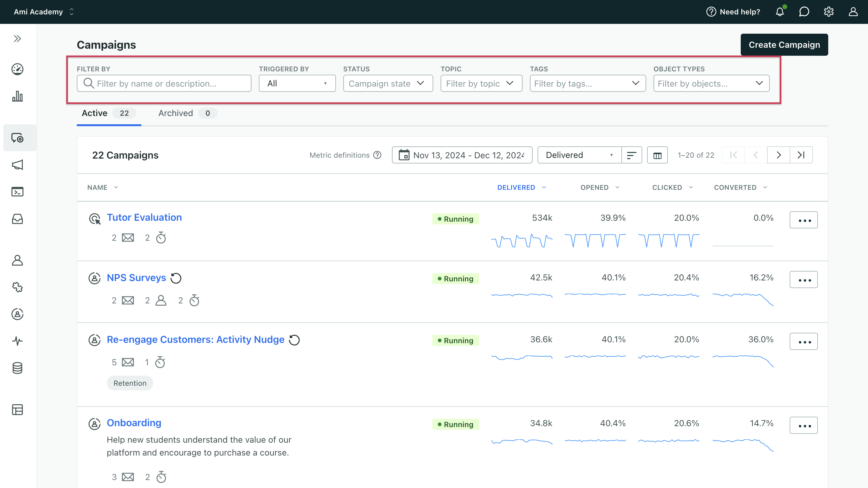Viewport: 868px width, 488px height.
Task: Click NPS Surveys re-entry loop icon
Action: click(176, 278)
